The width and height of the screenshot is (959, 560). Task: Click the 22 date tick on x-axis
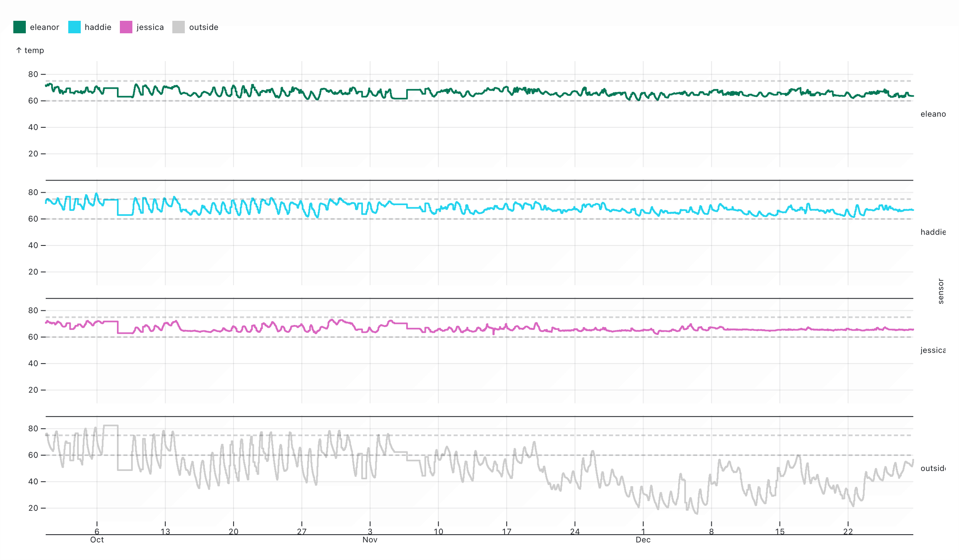[848, 531]
